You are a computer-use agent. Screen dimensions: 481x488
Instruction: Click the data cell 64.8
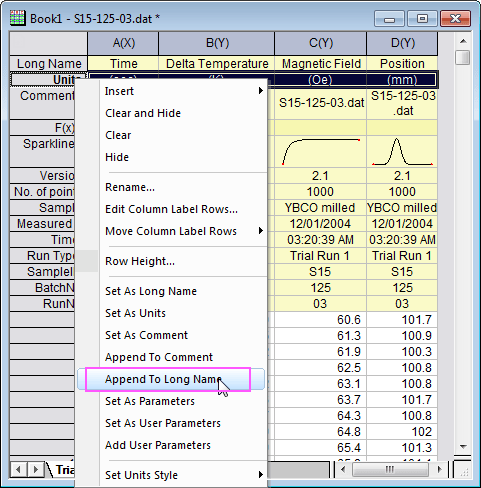[x=321, y=432]
